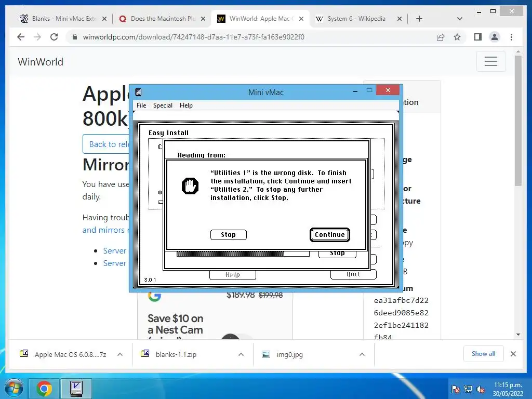Screen dimensions: 532x399
Task: Click the installer progress bar
Action: [243, 254]
